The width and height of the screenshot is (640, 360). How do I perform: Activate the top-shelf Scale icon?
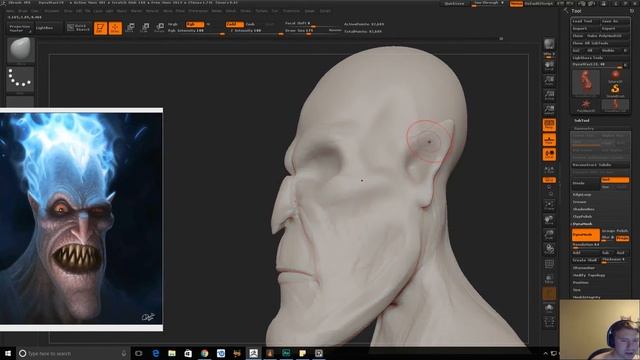point(145,28)
